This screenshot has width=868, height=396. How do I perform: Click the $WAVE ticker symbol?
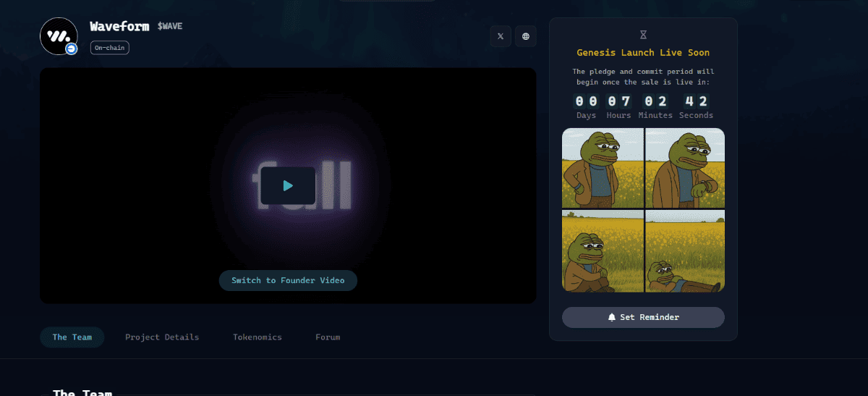tap(170, 27)
